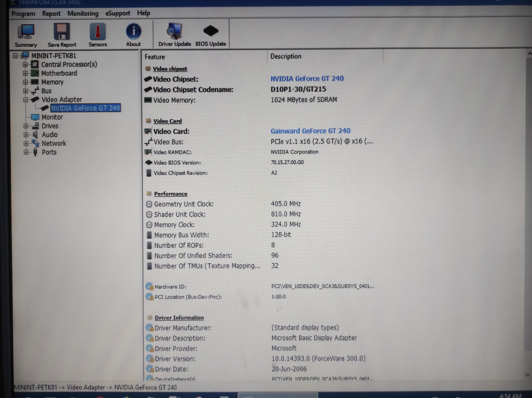This screenshot has width=532, height=398.
Task: Open the eSupport menu
Action: (x=117, y=13)
